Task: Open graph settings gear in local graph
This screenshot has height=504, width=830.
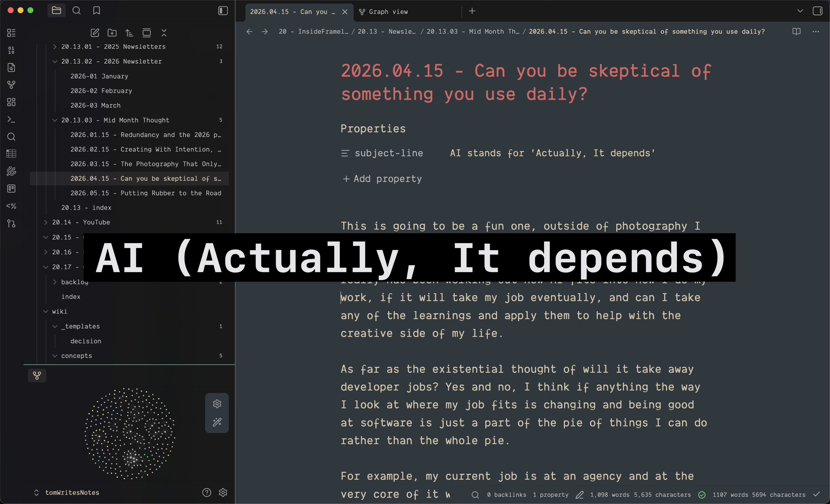Action: (217, 404)
